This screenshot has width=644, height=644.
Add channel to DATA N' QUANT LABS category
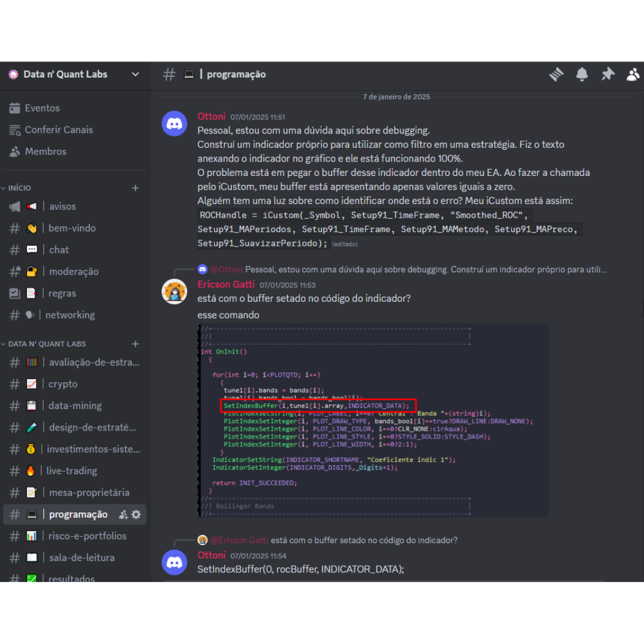click(135, 344)
